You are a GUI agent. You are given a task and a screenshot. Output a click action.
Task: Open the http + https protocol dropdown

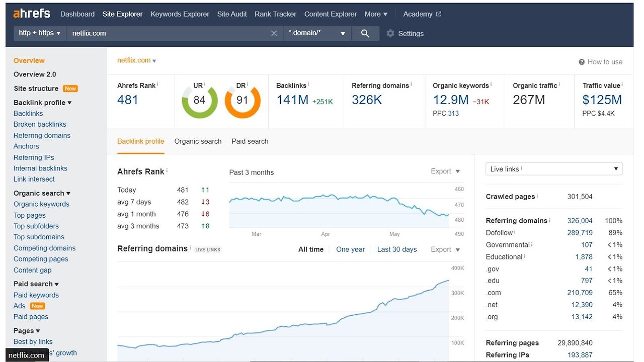click(40, 33)
